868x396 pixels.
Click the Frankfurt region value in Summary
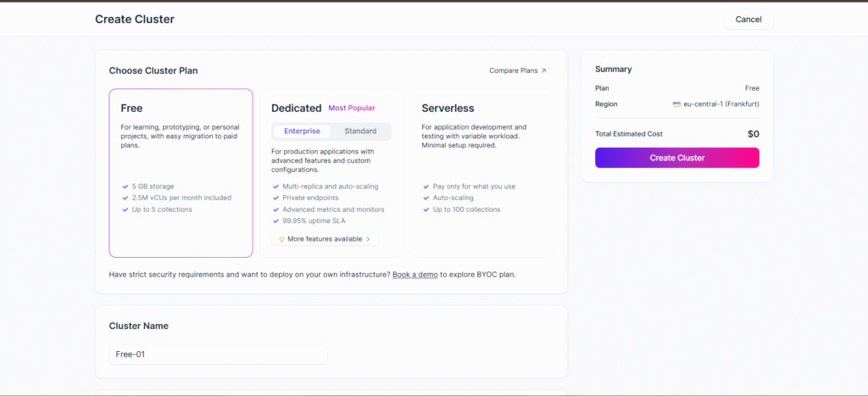click(721, 104)
